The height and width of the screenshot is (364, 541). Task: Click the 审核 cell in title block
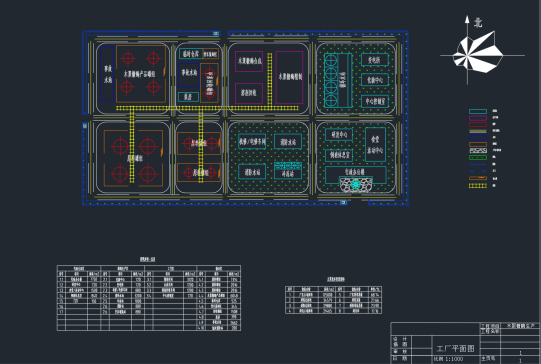click(x=400, y=352)
